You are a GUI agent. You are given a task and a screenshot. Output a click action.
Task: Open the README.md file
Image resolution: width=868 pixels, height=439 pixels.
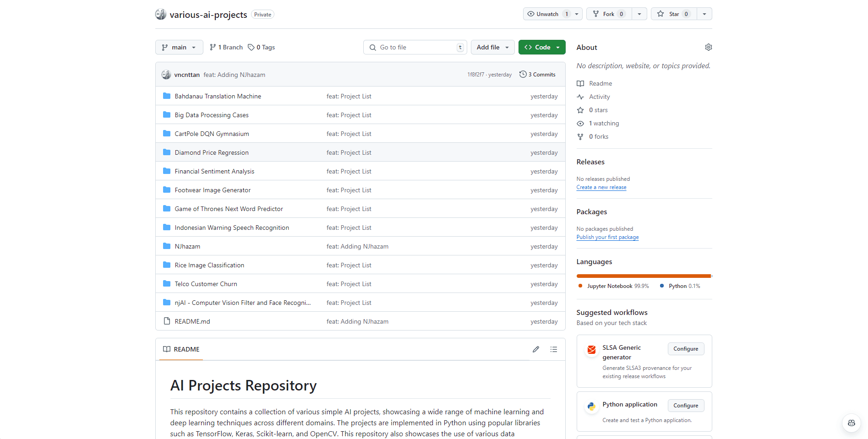click(192, 321)
